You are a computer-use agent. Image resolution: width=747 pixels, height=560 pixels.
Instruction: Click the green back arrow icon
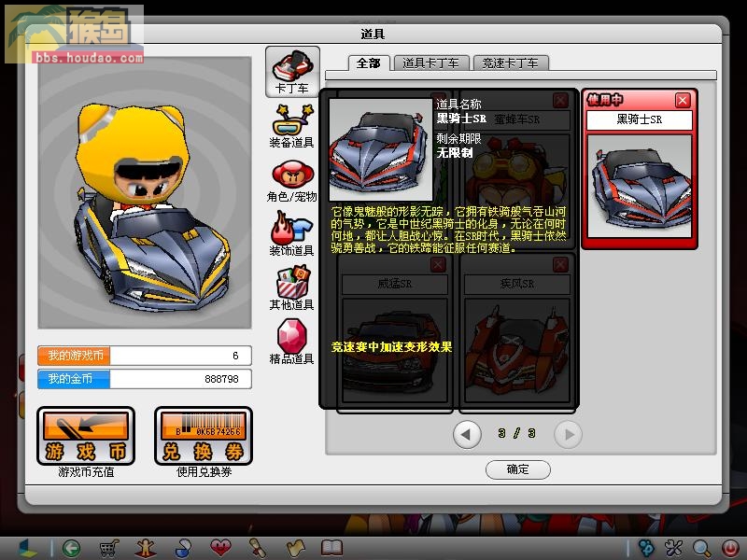(72, 548)
